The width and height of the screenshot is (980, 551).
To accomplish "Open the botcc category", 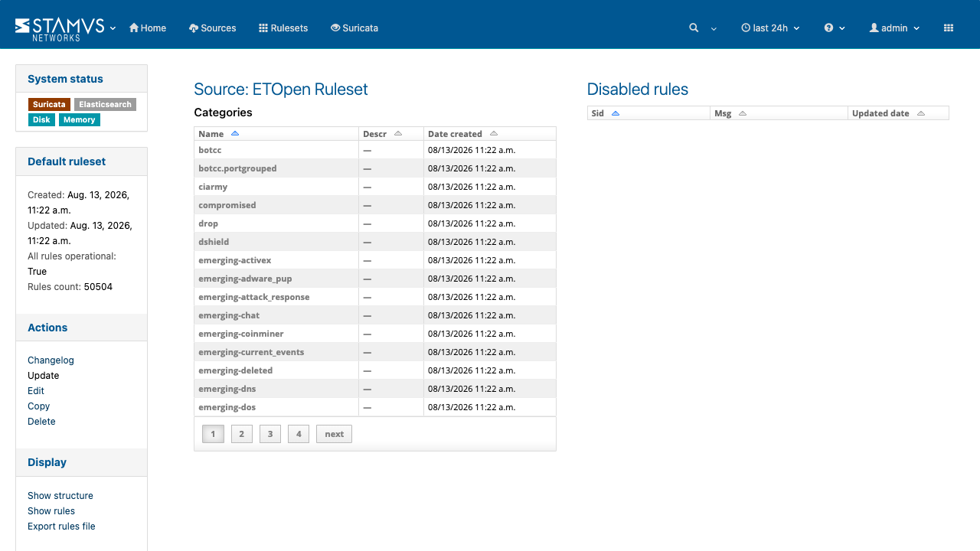I will (x=210, y=150).
